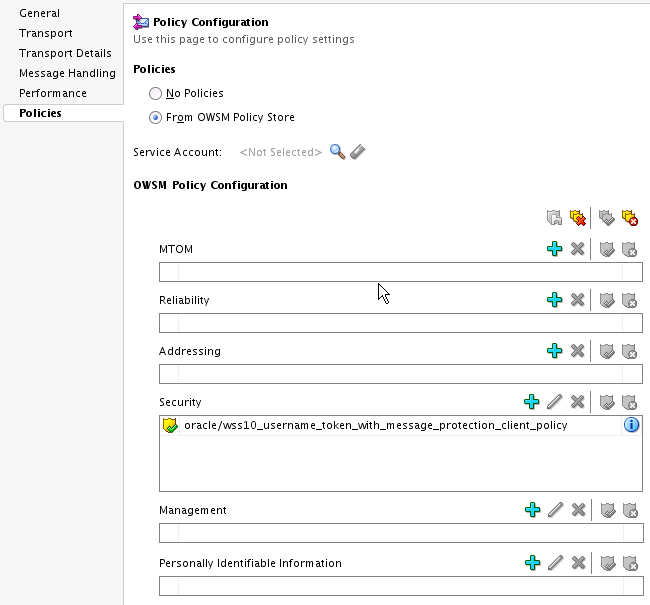Go to the Message Handling tab
Viewport: 650px width, 605px height.
pos(67,73)
